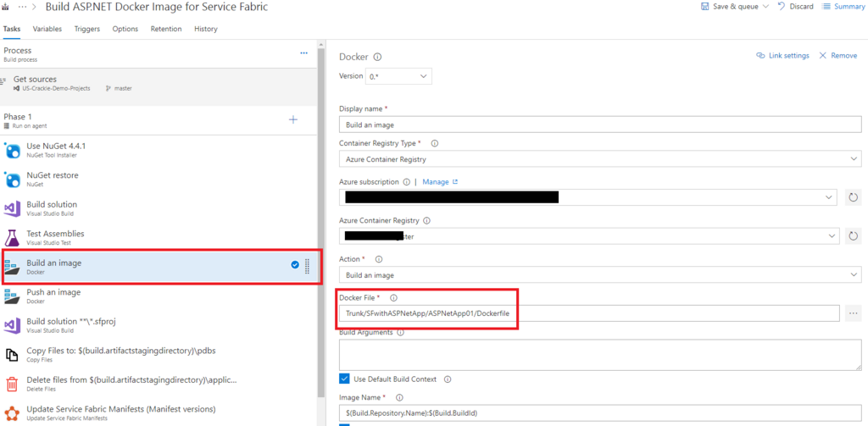Click the task list vertical scrollbar
The image size is (868, 426).
point(321,221)
